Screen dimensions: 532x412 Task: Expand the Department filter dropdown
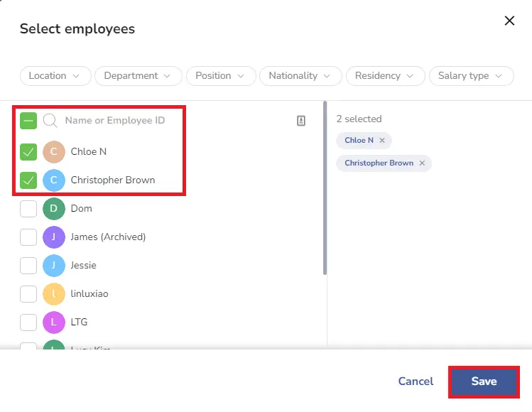coord(138,76)
